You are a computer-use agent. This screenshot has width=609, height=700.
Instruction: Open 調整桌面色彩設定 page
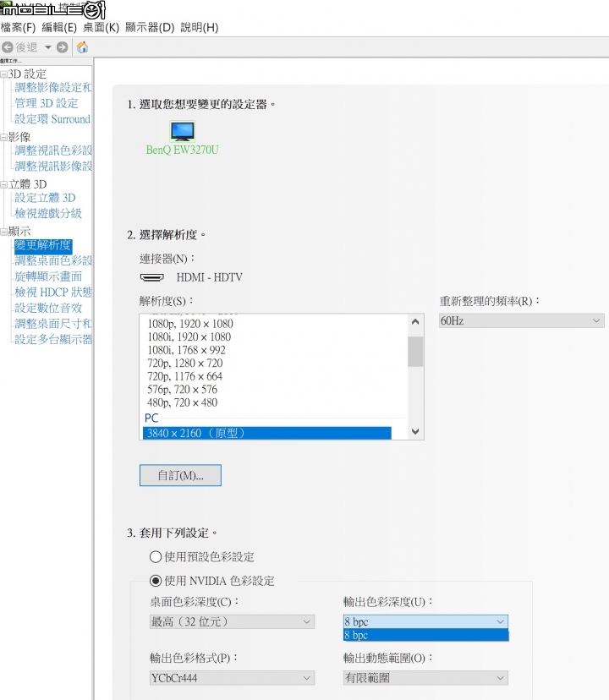click(x=53, y=260)
